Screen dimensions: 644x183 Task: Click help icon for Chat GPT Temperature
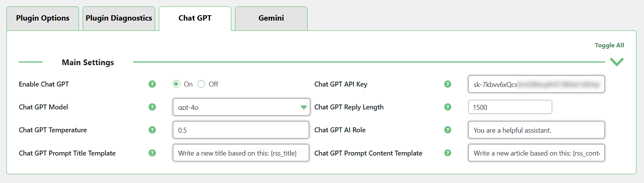coord(152,130)
